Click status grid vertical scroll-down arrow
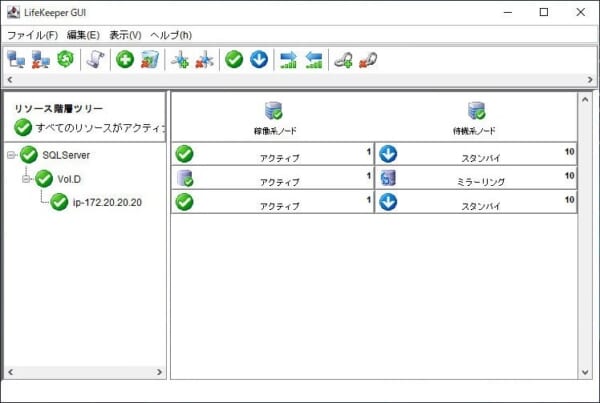This screenshot has height=403, width=600. click(x=585, y=372)
